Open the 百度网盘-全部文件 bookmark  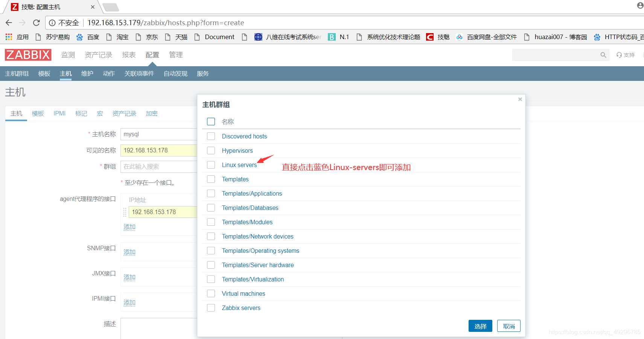point(486,37)
